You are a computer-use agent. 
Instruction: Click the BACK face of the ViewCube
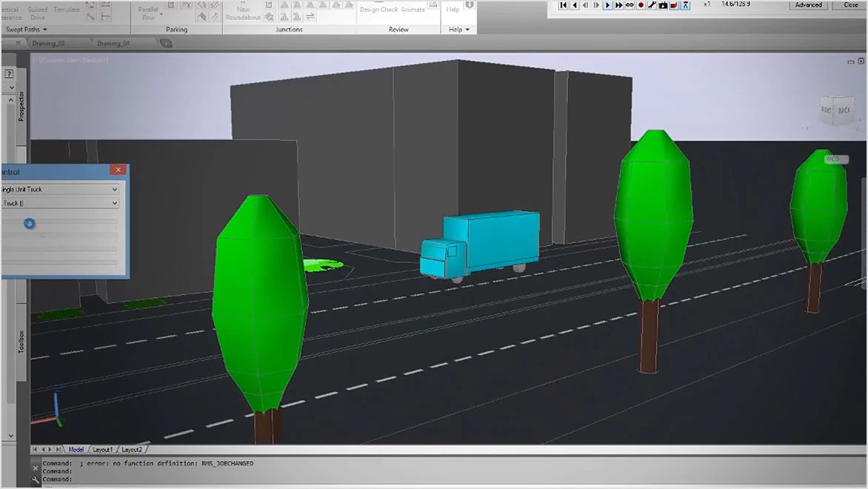click(844, 110)
